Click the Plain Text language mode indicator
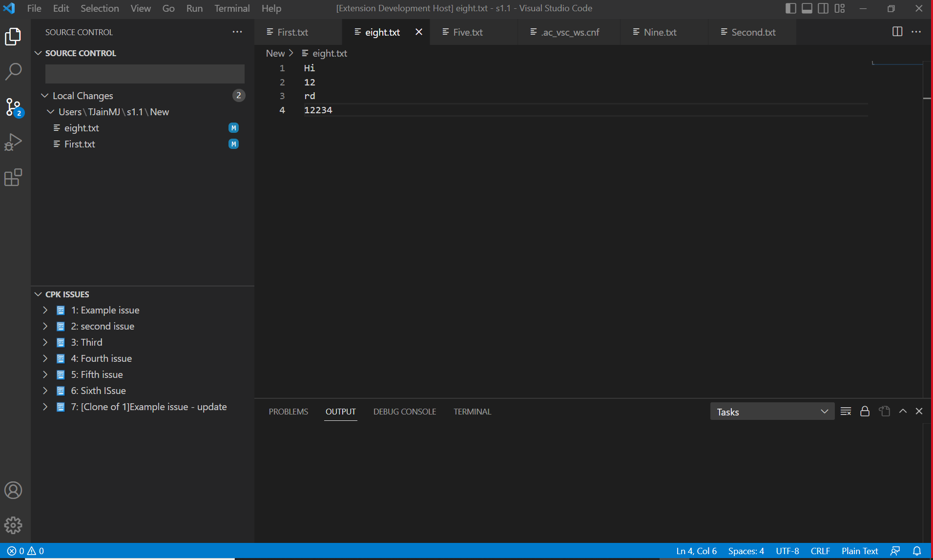Image resolution: width=933 pixels, height=560 pixels. pyautogui.click(x=859, y=551)
